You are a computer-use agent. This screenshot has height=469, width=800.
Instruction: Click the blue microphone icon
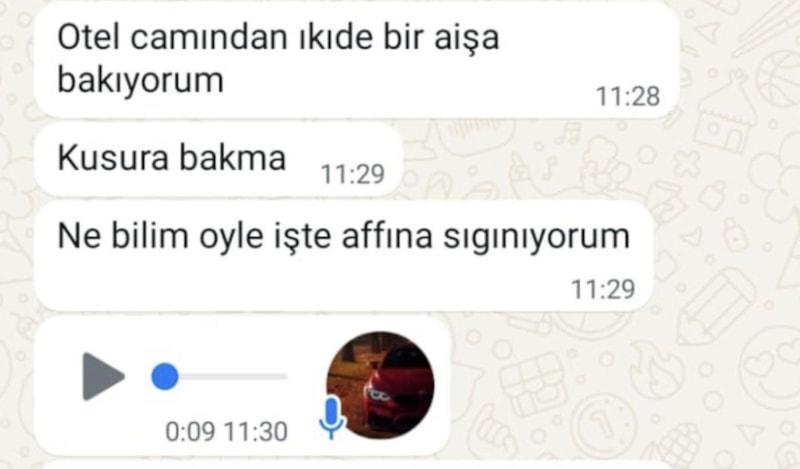tap(332, 418)
